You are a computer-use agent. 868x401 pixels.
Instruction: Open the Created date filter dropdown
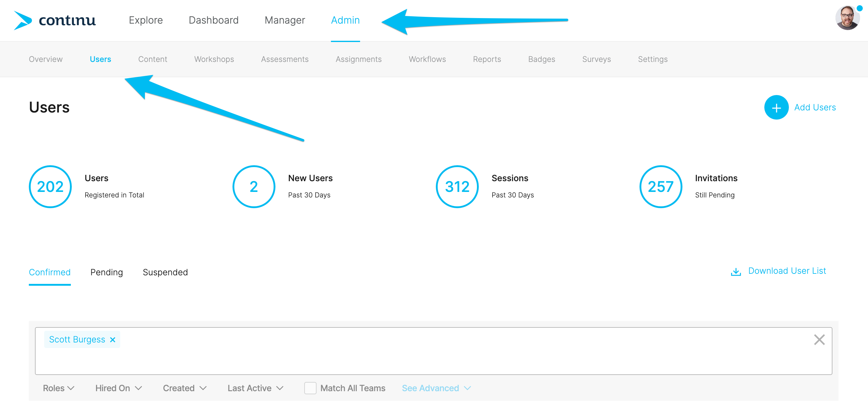(185, 388)
